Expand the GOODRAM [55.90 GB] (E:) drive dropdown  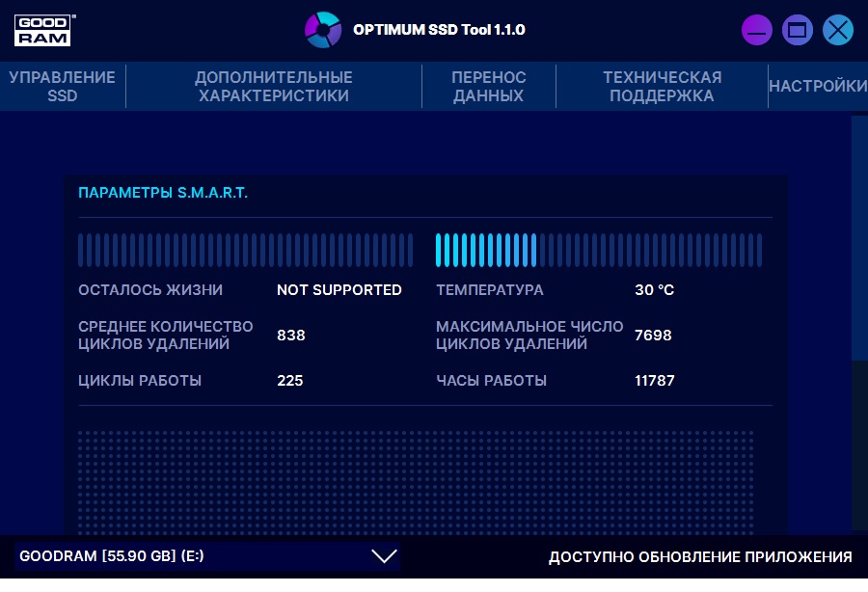pos(207,556)
